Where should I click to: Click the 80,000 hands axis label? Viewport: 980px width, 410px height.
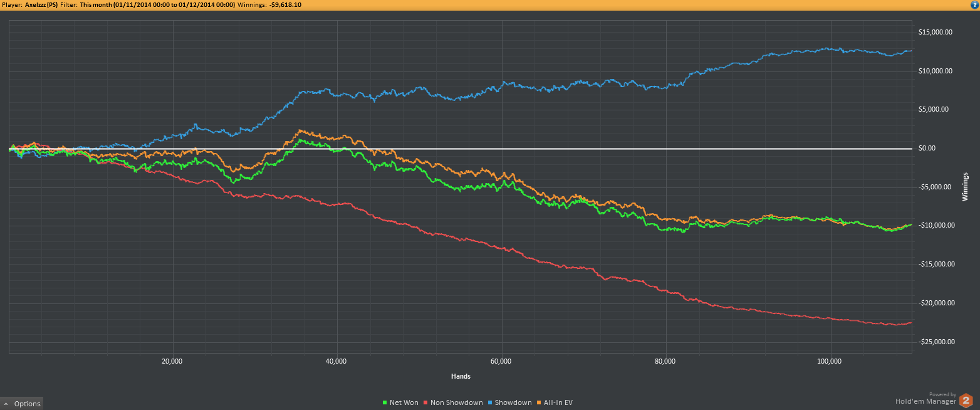[x=665, y=362]
